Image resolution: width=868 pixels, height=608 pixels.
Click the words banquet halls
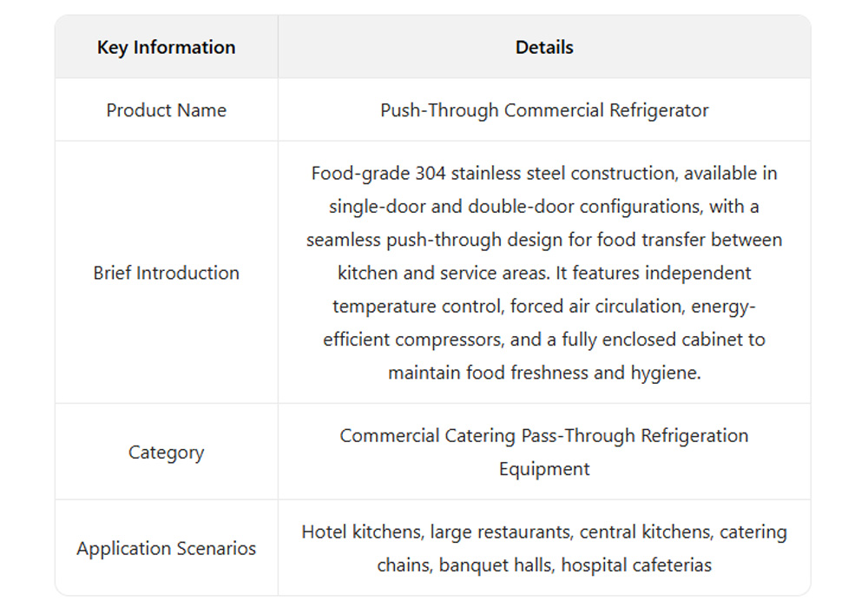pyautogui.click(x=496, y=565)
